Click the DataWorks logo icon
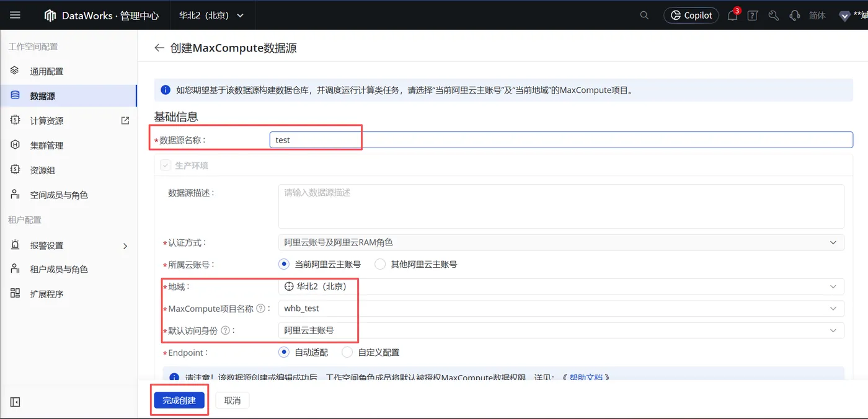 click(50, 15)
